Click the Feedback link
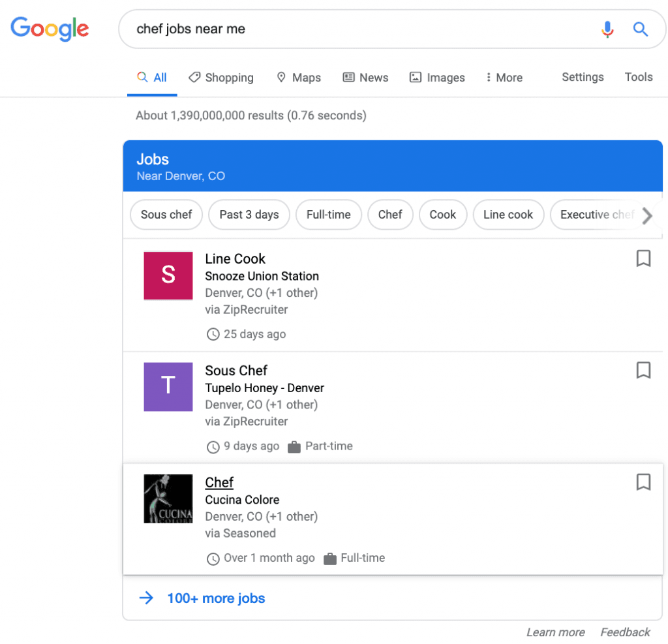668x644 pixels. (x=625, y=632)
